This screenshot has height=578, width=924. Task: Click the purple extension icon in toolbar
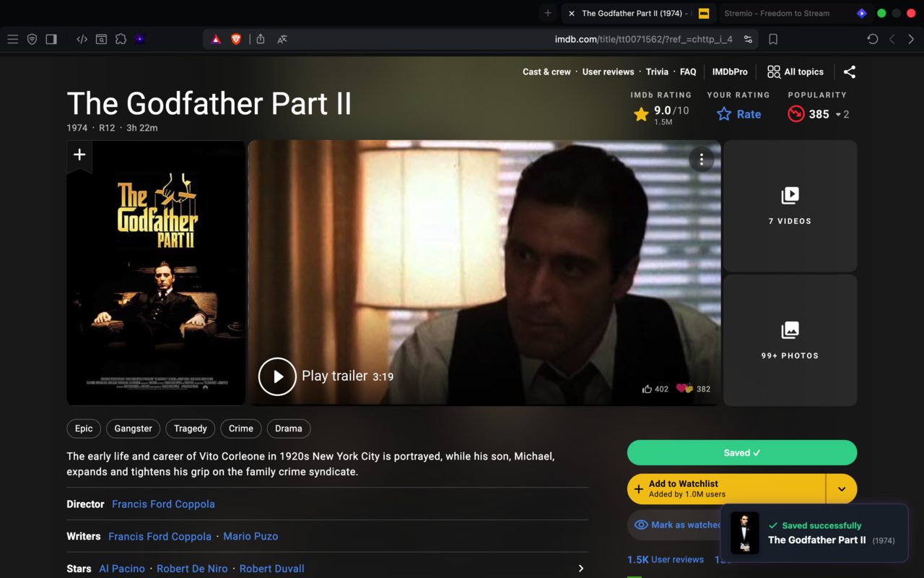point(140,39)
